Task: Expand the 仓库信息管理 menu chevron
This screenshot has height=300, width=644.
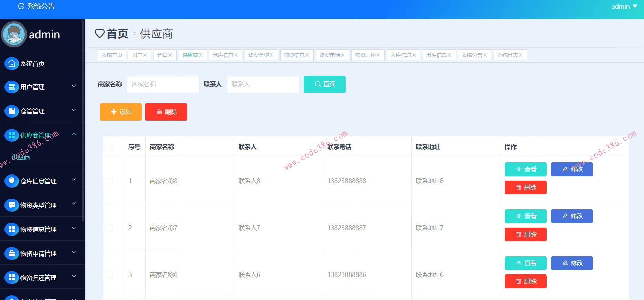Action: (x=74, y=180)
